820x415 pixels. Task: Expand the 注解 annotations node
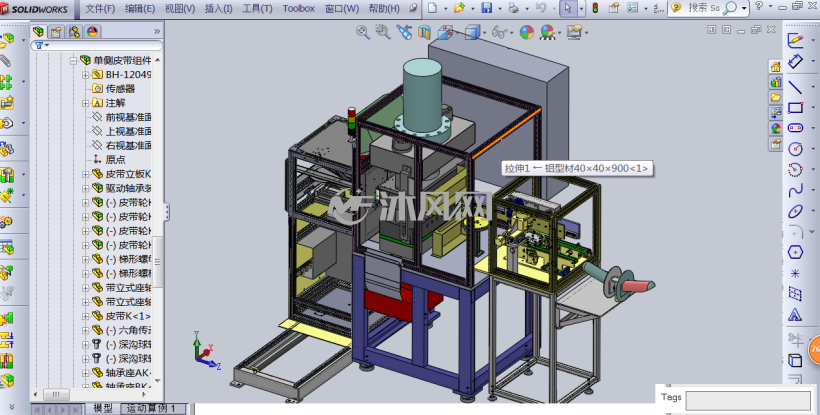85,103
